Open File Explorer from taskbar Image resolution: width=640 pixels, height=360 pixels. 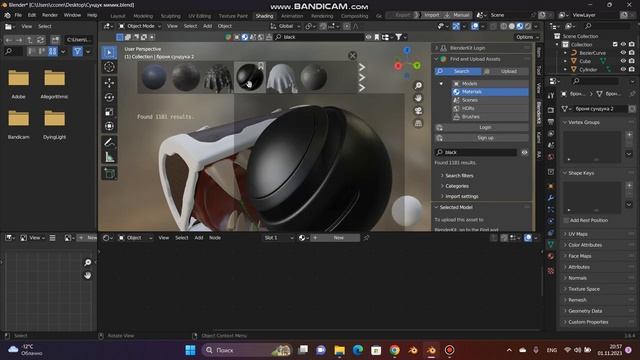coord(339,350)
